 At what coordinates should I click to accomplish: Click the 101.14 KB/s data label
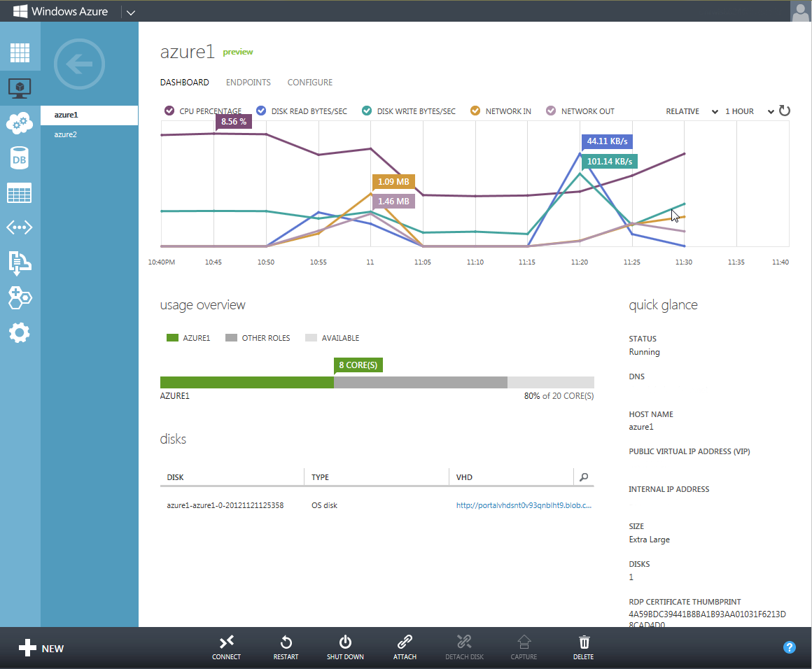[x=610, y=162]
